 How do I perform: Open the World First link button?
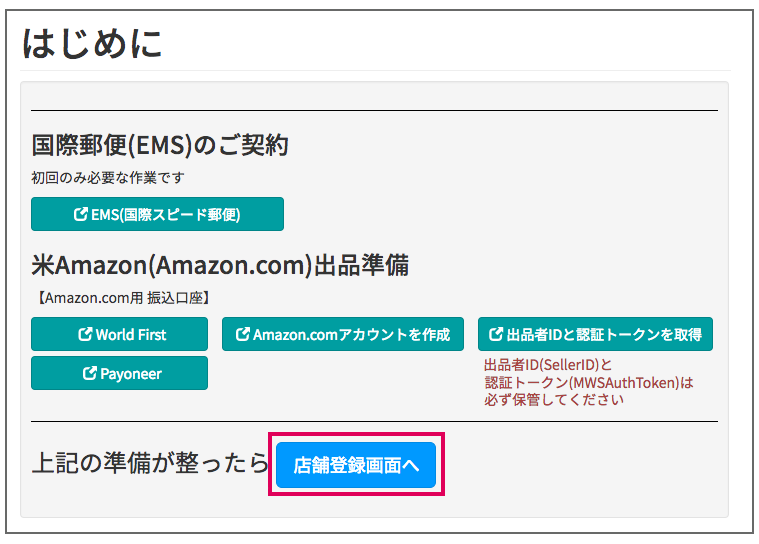click(120, 334)
